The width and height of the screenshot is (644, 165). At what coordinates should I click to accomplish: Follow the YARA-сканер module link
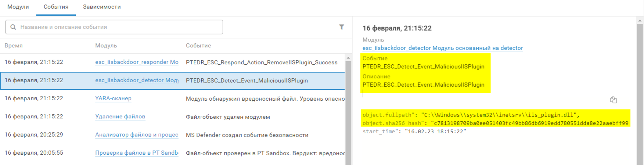click(x=113, y=99)
